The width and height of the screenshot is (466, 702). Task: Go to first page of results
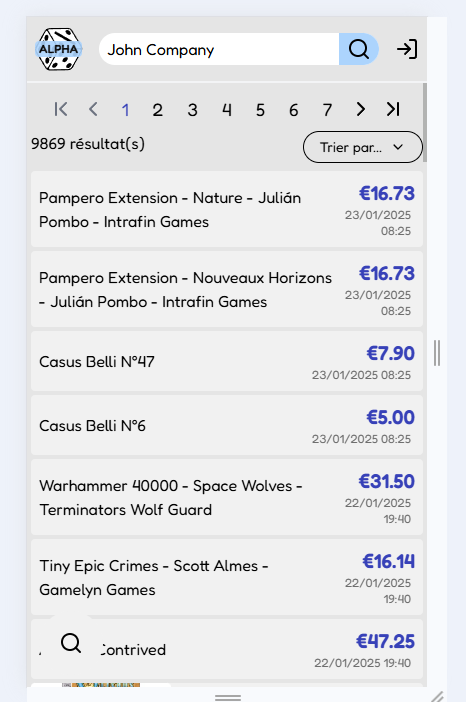[x=61, y=109]
